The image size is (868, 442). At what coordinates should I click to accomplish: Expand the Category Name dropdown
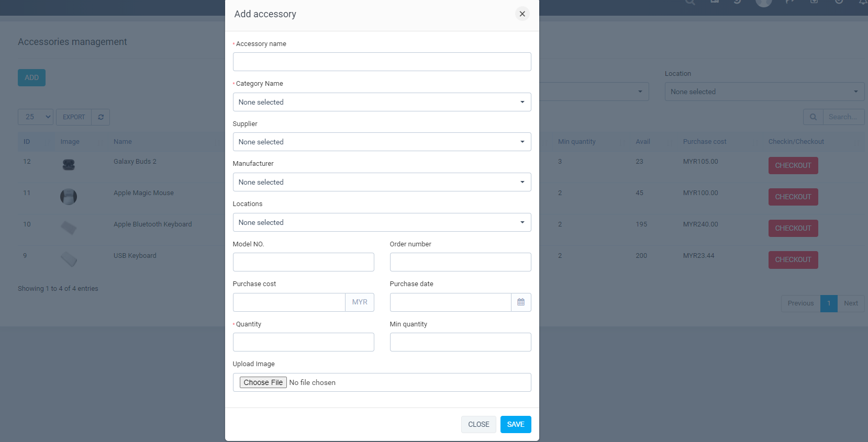[x=382, y=102]
